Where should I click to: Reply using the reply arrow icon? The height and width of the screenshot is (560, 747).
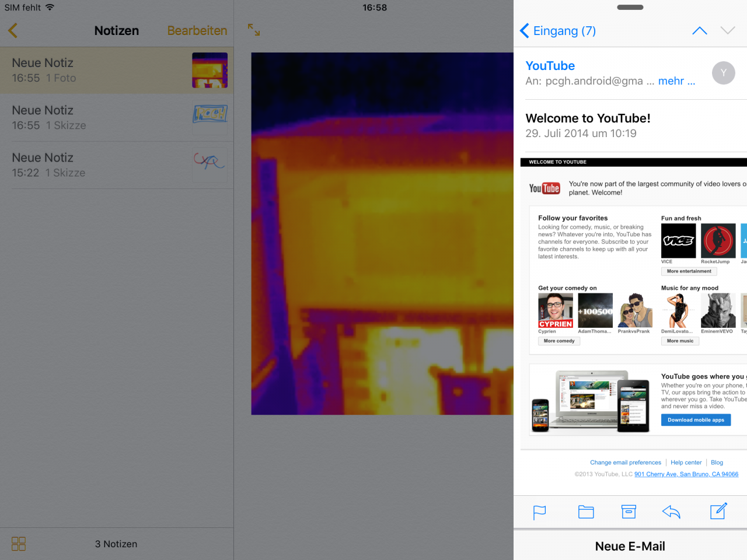(672, 512)
